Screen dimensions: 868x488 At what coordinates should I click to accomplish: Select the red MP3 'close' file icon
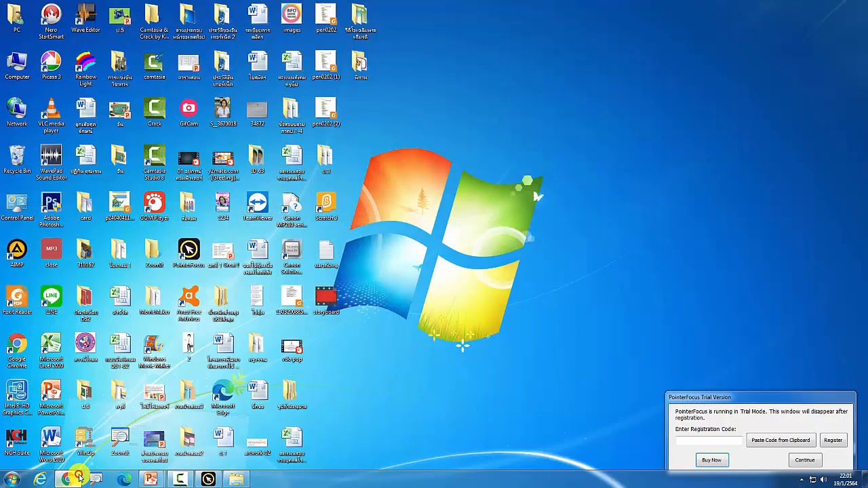click(51, 253)
